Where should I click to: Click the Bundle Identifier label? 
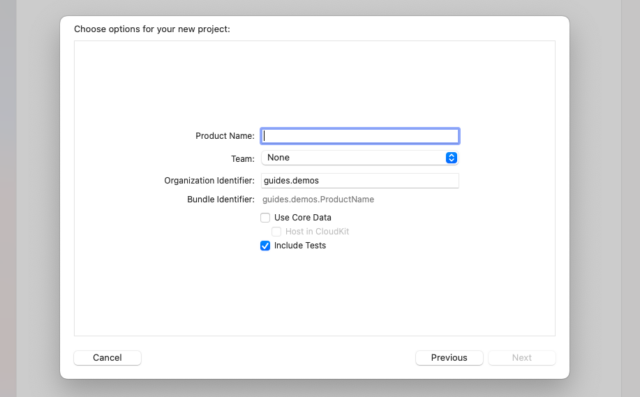(221, 200)
